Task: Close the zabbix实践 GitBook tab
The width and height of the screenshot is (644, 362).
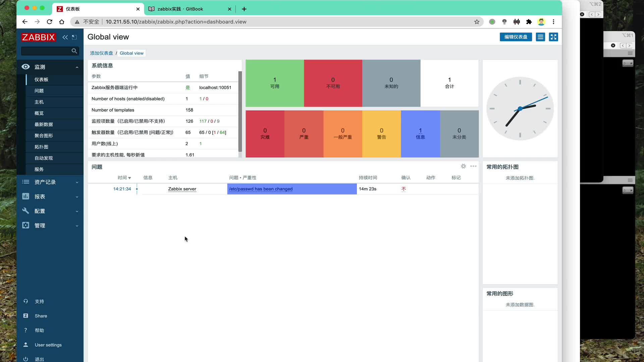Action: [229, 9]
